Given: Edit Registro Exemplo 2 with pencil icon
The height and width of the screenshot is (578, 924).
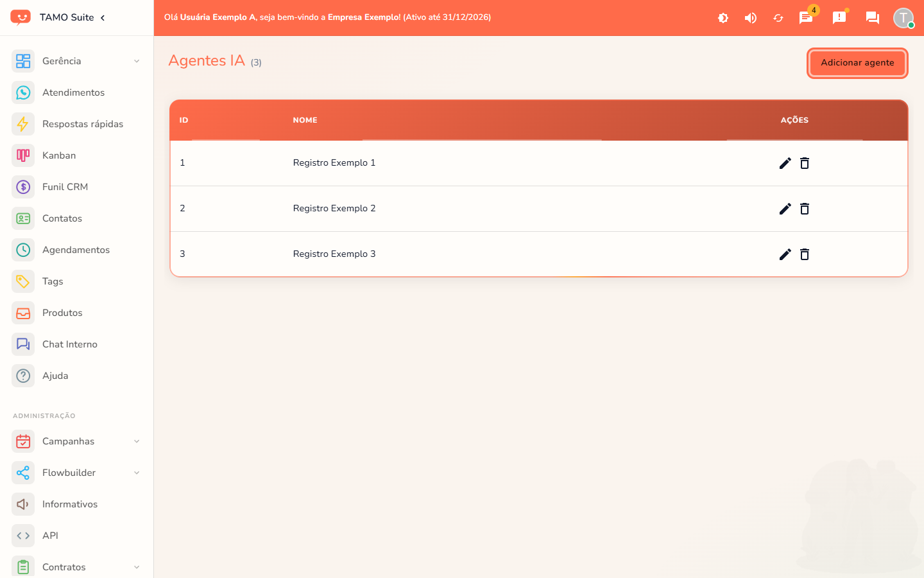Looking at the screenshot, I should point(785,209).
